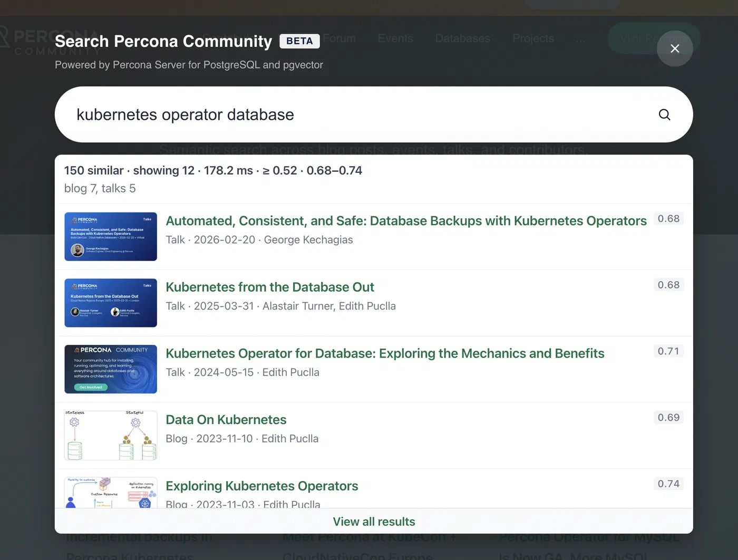The image size is (738, 560).
Task: Select the Data On Kubernetes diagram thumbnail
Action: [x=111, y=436]
